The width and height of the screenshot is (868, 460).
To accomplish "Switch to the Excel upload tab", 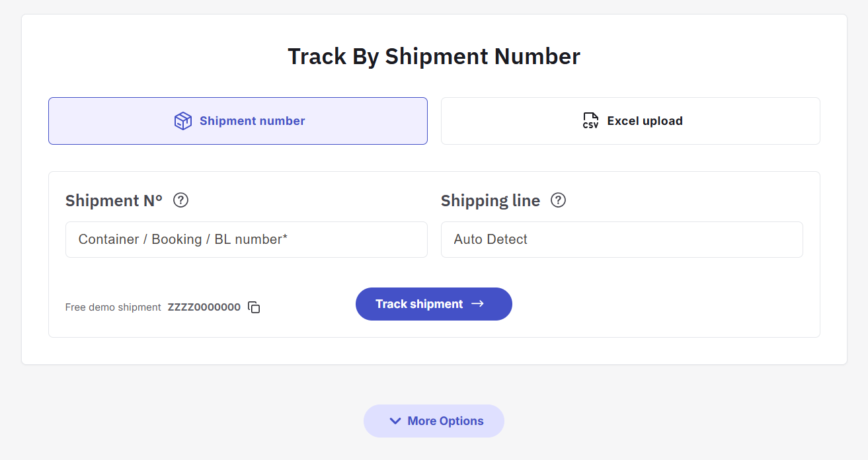I will pyautogui.click(x=631, y=121).
